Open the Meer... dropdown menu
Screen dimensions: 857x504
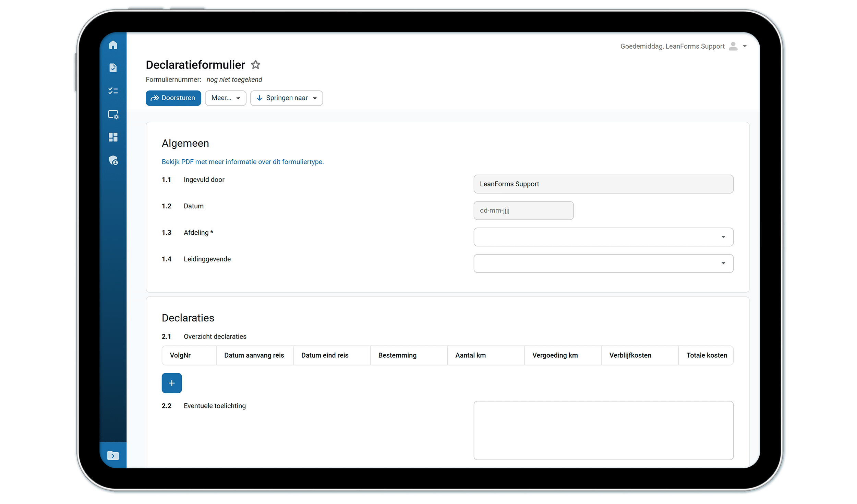point(225,98)
